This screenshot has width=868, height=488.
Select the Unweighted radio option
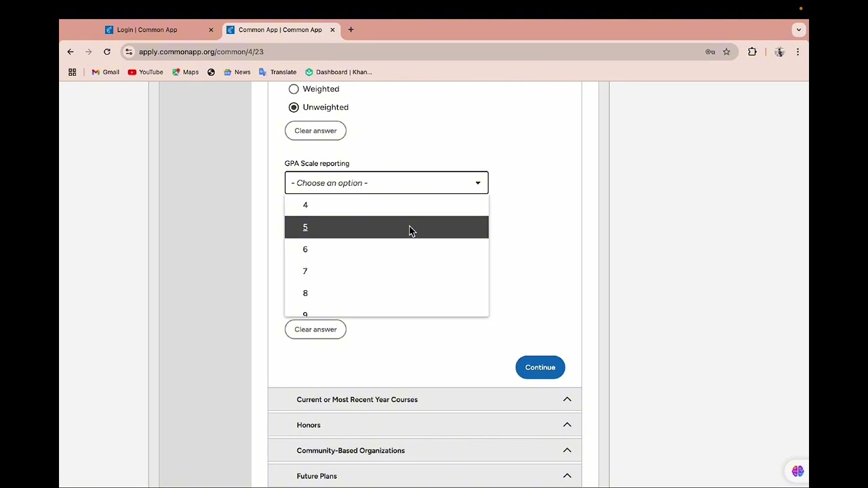[x=294, y=107]
